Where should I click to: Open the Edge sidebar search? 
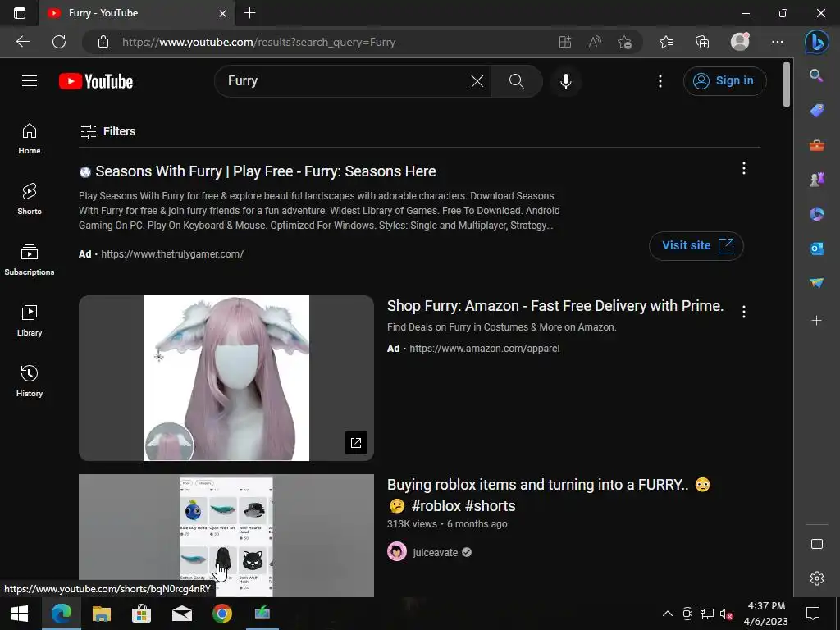[816, 75]
